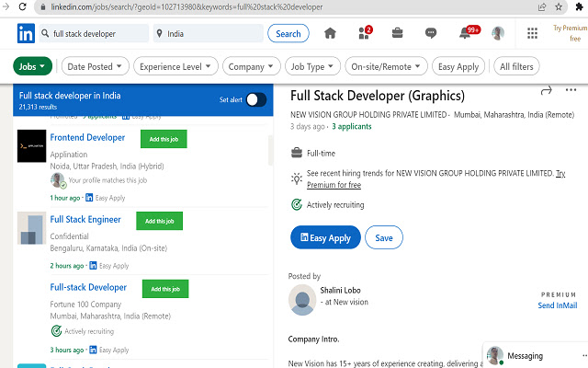Open My Network icon with 2 badge
588x368 pixels.
pyautogui.click(x=365, y=33)
